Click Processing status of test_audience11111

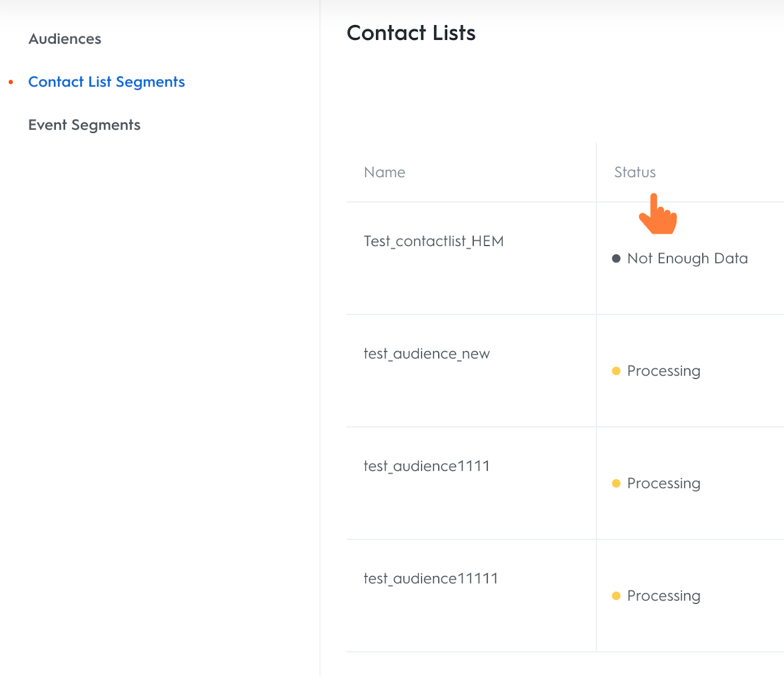pyautogui.click(x=663, y=596)
